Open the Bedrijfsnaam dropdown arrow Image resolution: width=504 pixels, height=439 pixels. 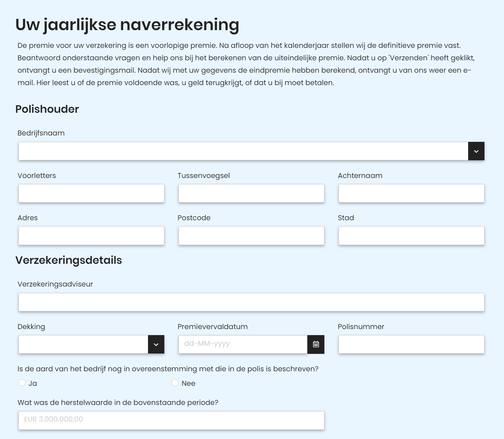pyautogui.click(x=476, y=151)
